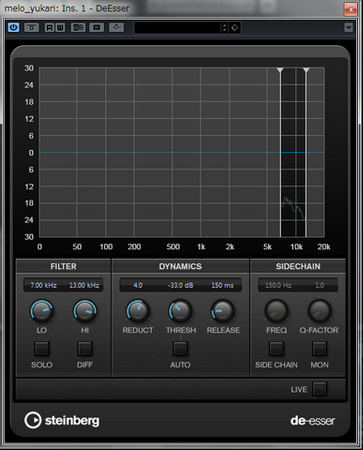The image size is (363, 450).
Task: Toggle the plug-in power (activate) button
Action: tap(13, 27)
